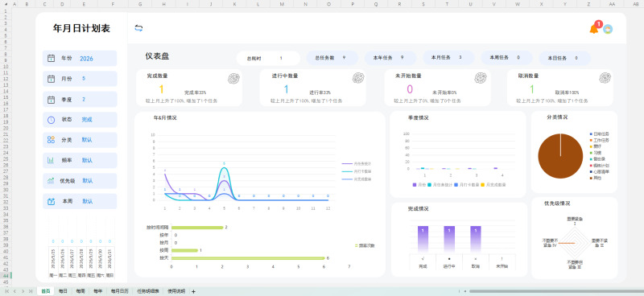Jump to first sheet with navigation arrow
Viewport: 644px width, 296px height.
[7, 291]
